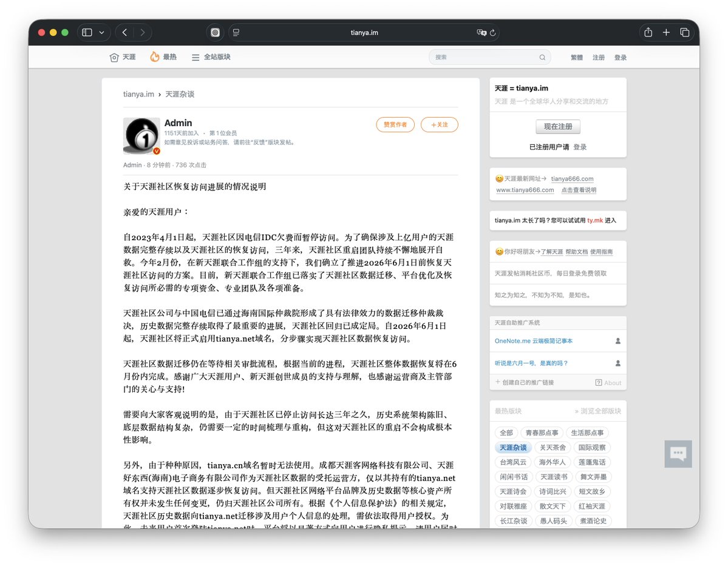
Task: Click the 赞赏作者 button
Action: coord(395,125)
